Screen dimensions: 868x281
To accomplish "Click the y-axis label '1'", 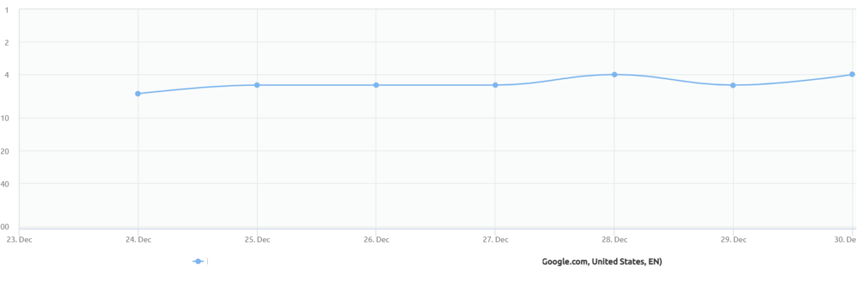I will pyautogui.click(x=7, y=10).
